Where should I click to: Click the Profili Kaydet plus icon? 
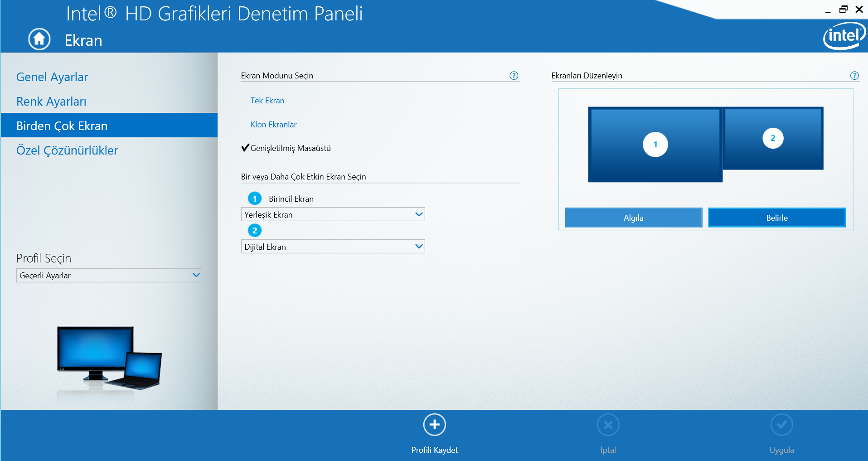434,425
